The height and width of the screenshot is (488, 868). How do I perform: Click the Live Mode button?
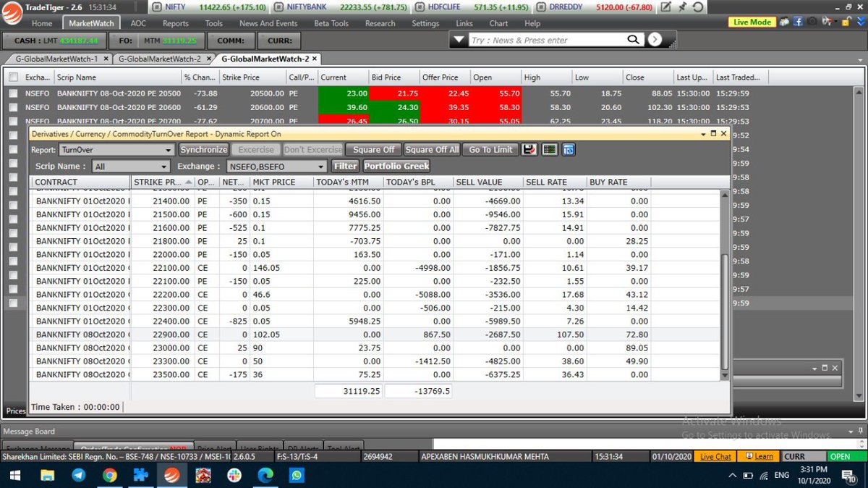click(752, 22)
